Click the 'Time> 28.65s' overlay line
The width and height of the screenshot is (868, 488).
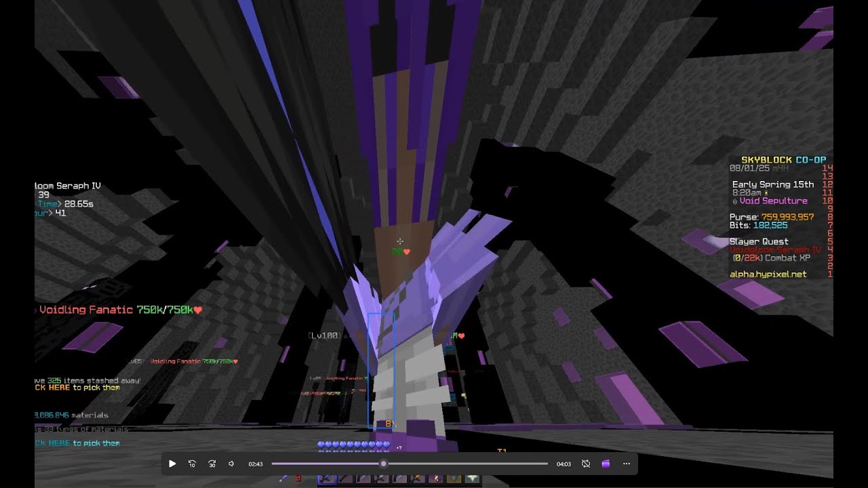coord(64,203)
